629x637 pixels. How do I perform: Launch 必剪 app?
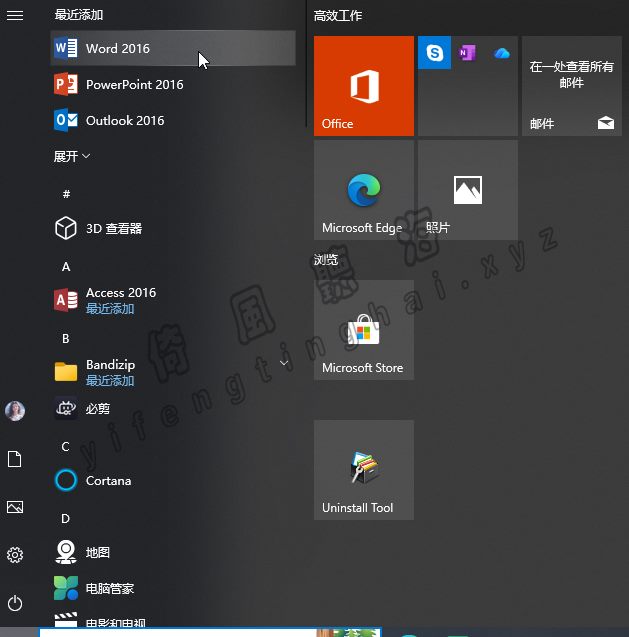(173, 408)
